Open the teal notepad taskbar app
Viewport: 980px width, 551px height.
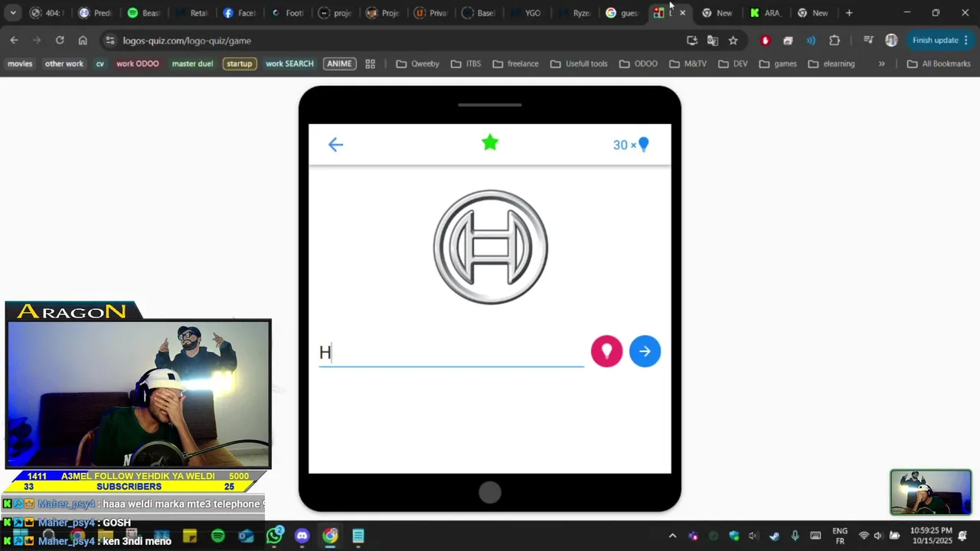pyautogui.click(x=358, y=536)
